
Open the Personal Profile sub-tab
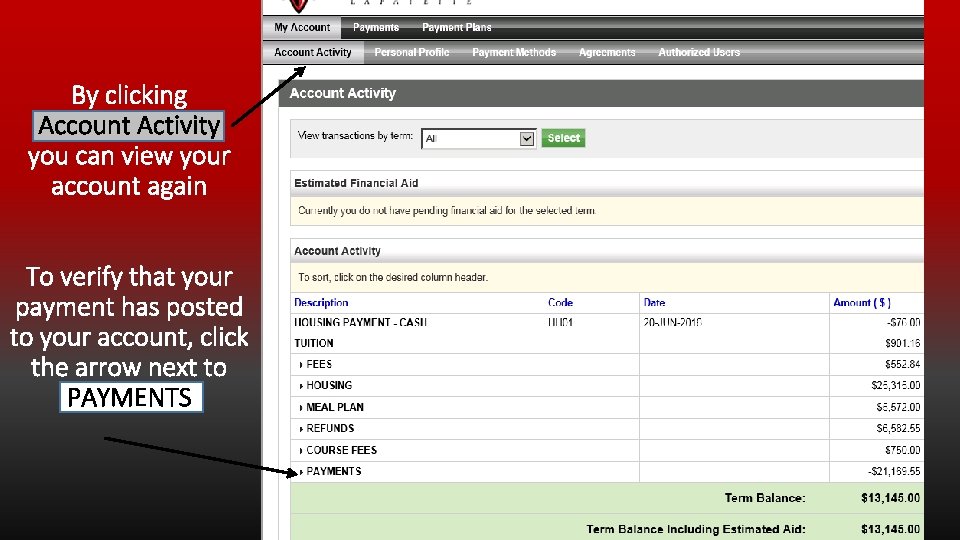(412, 53)
